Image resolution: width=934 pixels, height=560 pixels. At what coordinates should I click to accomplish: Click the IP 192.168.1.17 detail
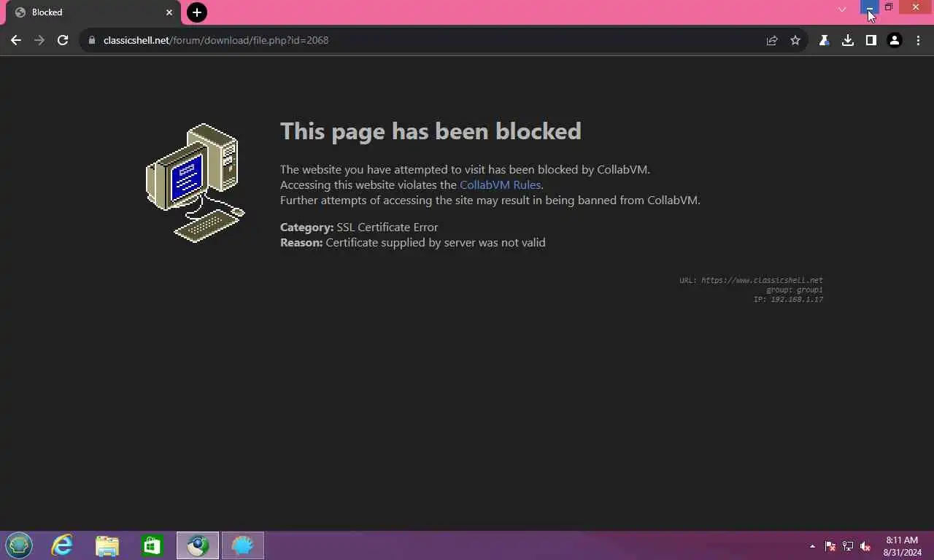click(788, 300)
